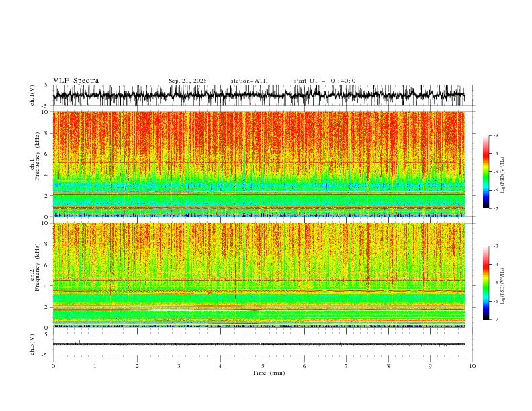Click the ch.3(V) axis label
This screenshot has height=411, width=532.
click(32, 345)
